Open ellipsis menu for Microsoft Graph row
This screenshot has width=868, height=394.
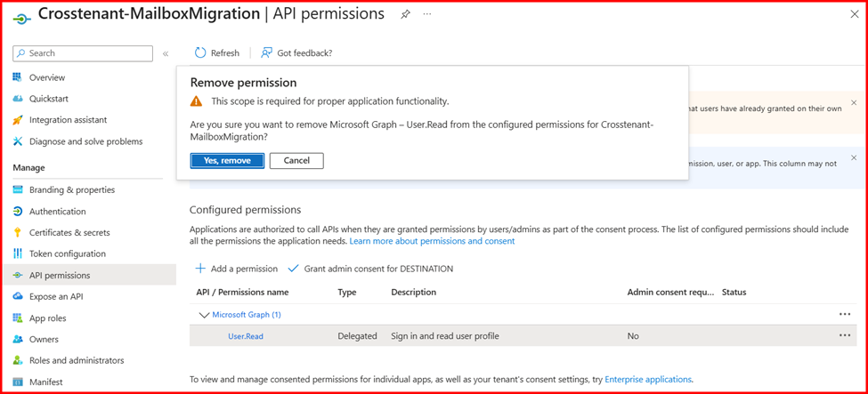coord(844,315)
